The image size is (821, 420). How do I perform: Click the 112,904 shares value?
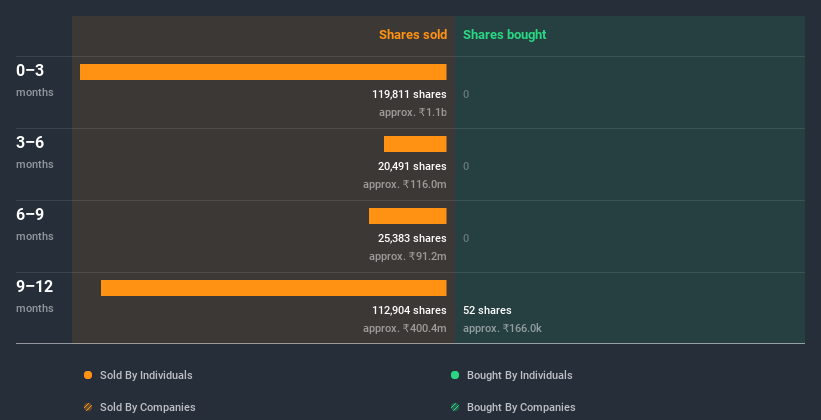point(409,310)
